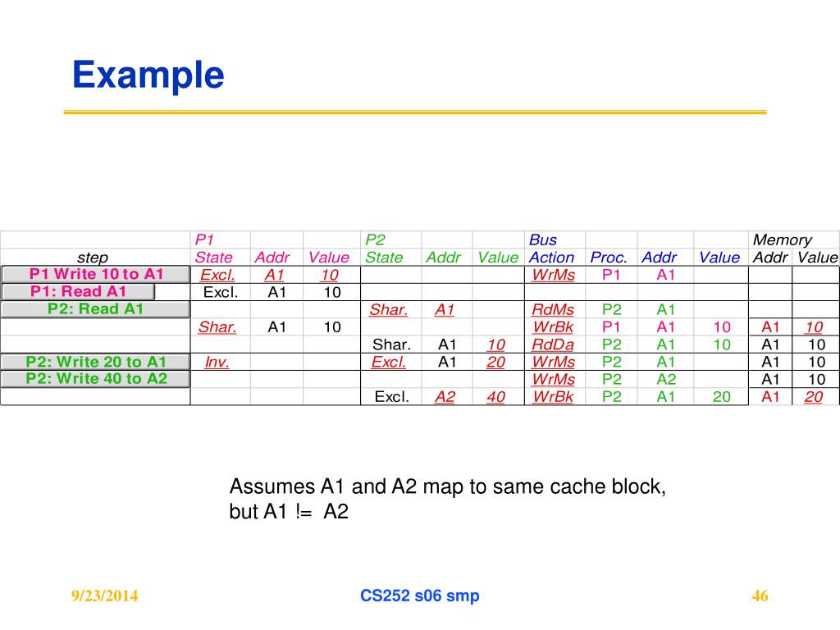840x630 pixels.
Task: Click the 'Memory' group header
Action: point(782,240)
